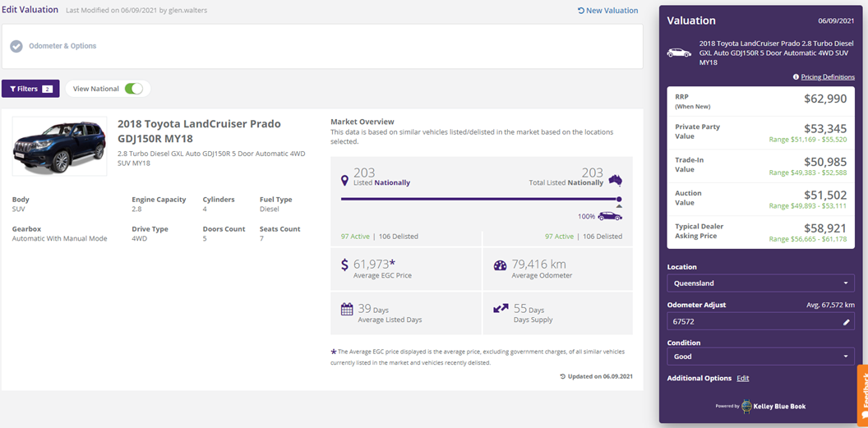
Task: Open the Pricing Definitions link
Action: click(x=828, y=77)
